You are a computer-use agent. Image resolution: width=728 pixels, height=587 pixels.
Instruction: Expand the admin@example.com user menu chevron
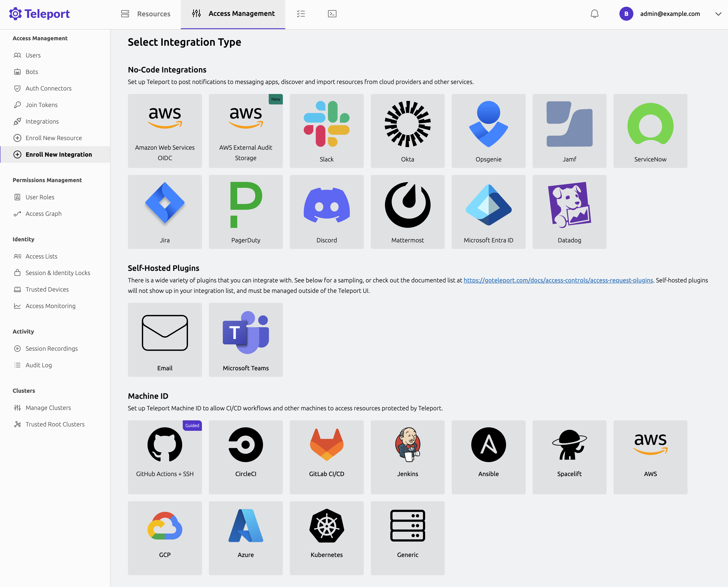718,14
